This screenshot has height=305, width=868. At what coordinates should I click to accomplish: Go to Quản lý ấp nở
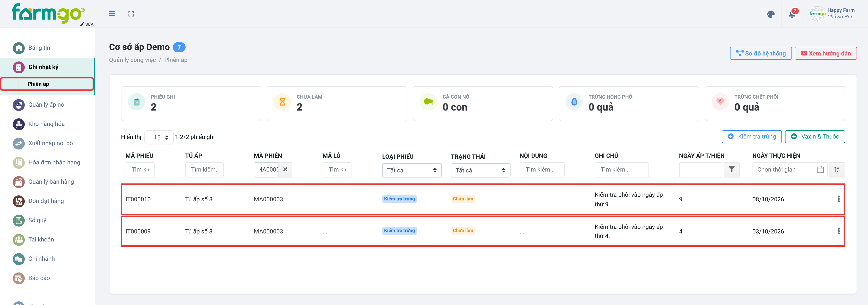(46, 105)
